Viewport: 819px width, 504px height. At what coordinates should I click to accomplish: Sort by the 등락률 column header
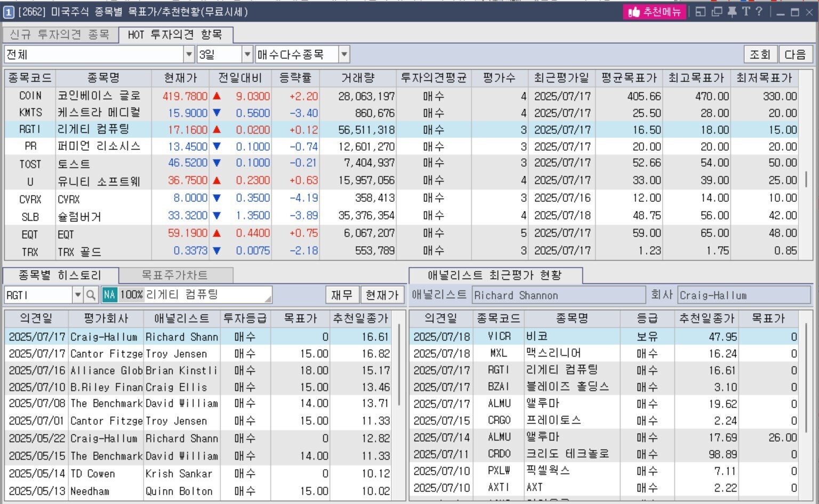point(295,78)
